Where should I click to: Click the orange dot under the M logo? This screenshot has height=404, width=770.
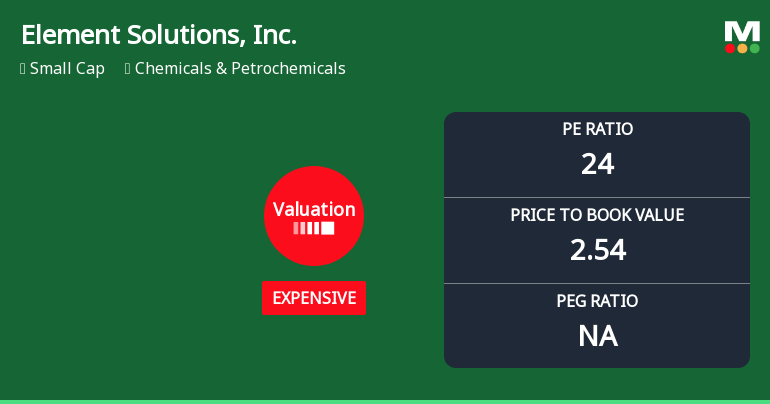click(x=742, y=48)
